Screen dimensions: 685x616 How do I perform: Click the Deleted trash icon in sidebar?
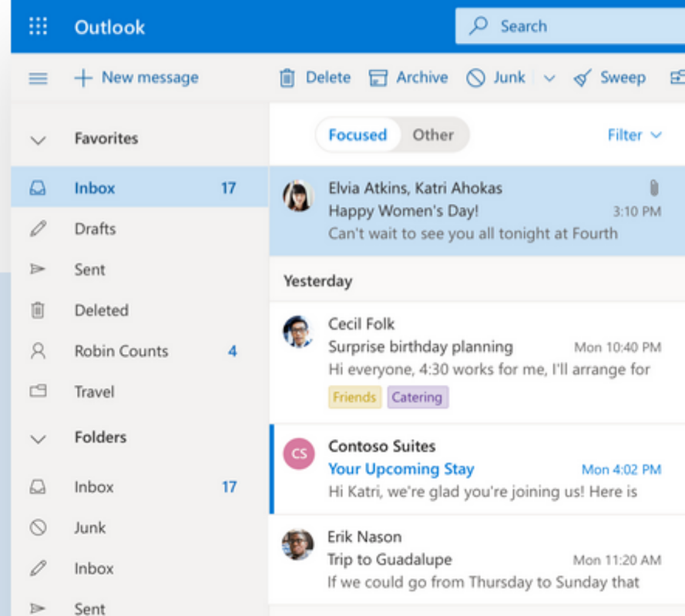(x=38, y=310)
